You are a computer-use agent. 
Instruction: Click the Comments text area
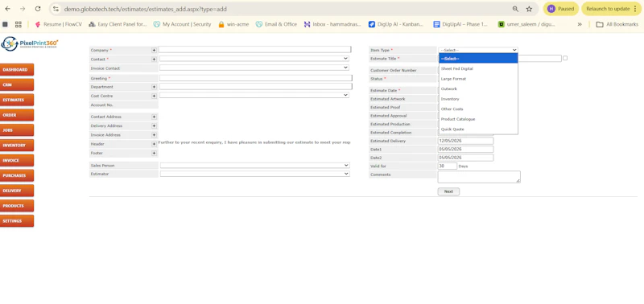479,177
